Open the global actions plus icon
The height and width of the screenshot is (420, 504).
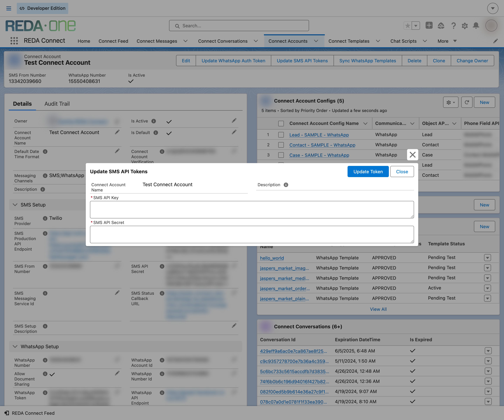click(x=429, y=25)
